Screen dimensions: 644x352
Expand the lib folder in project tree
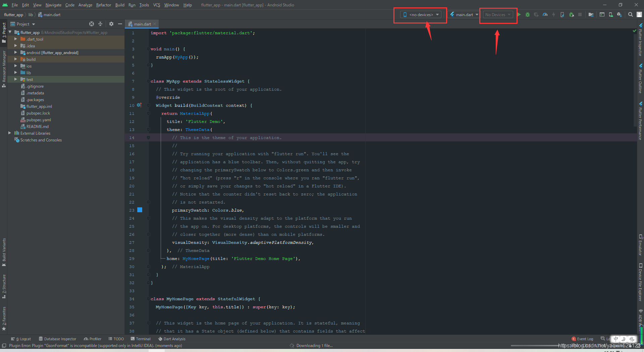[x=16, y=73]
